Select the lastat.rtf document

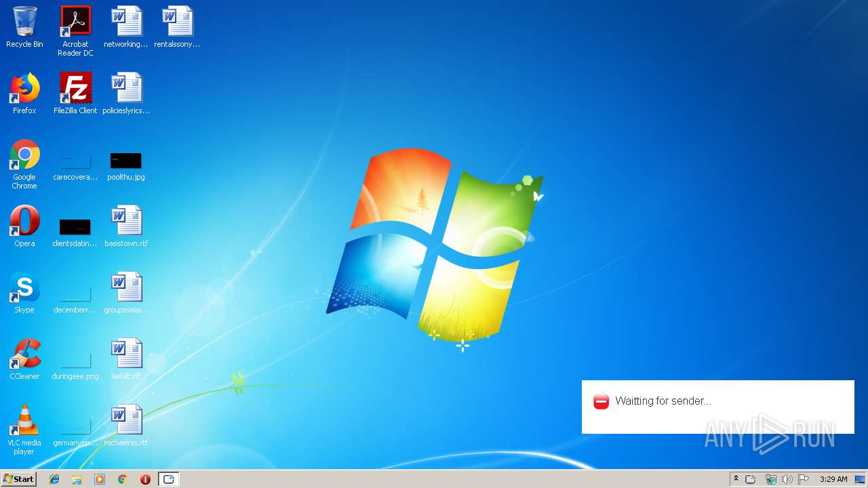(x=126, y=359)
